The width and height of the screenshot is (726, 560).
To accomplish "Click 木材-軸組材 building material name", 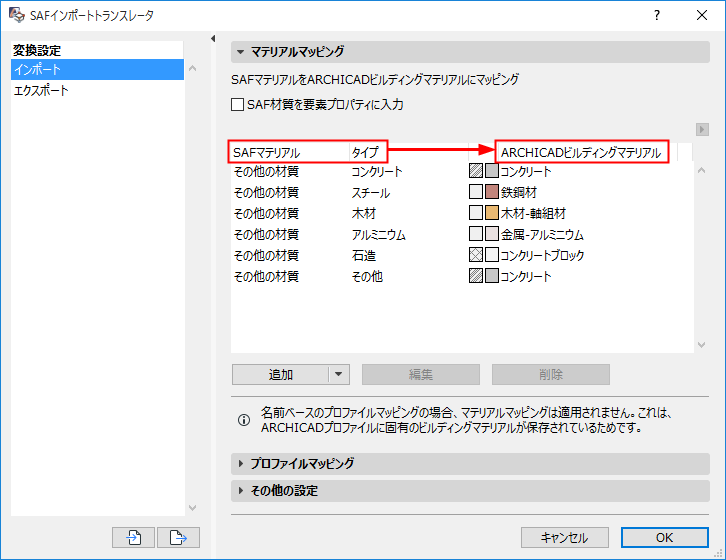I will coord(533,213).
